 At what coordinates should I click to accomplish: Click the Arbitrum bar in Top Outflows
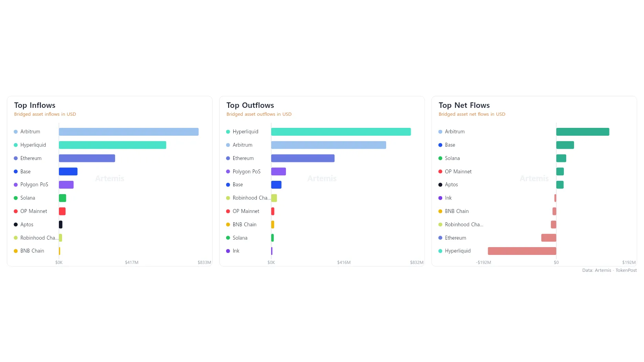329,145
